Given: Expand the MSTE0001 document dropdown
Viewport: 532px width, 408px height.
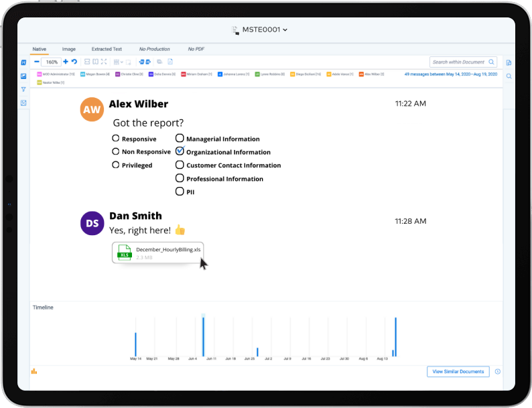Looking at the screenshot, I should click(x=265, y=29).
